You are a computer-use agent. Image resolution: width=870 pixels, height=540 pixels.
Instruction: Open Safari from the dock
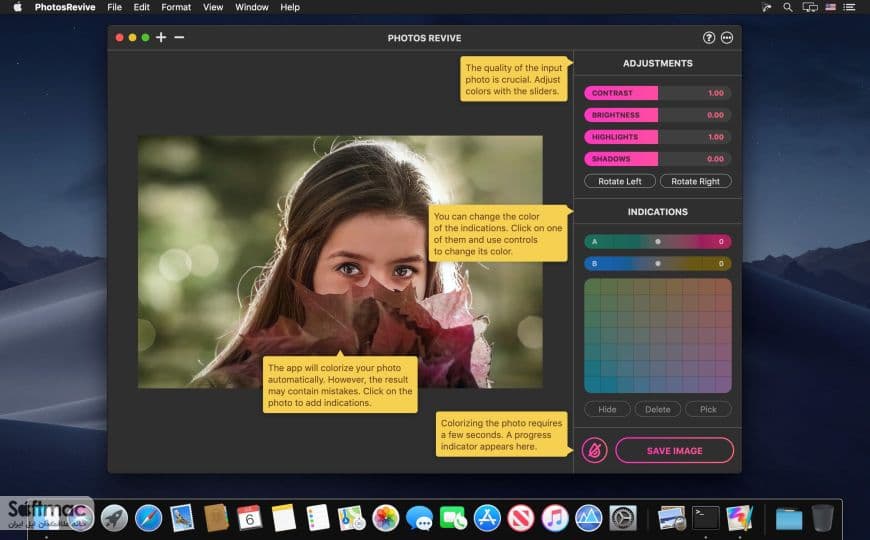(x=148, y=519)
